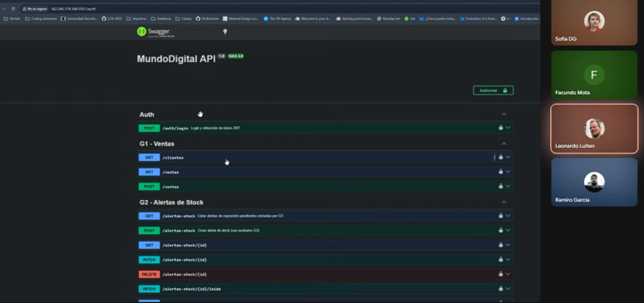Open the 26 Branches bookmark
This screenshot has width=644, height=303.
tap(208, 18)
